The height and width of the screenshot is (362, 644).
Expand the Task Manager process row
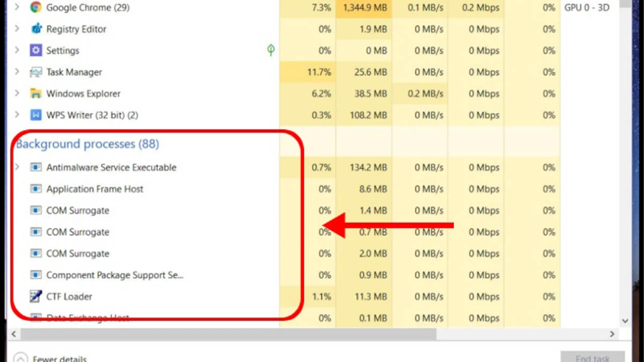click(x=17, y=72)
